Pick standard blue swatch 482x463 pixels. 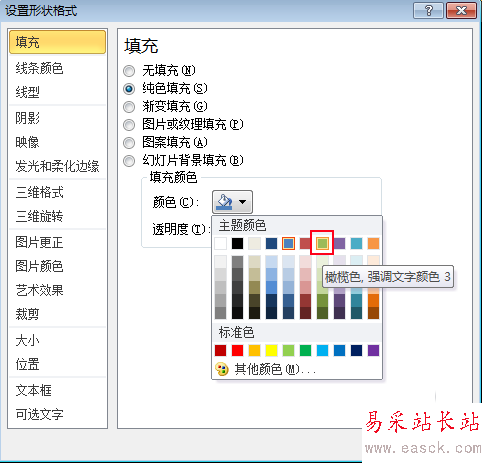pyautogui.click(x=339, y=350)
